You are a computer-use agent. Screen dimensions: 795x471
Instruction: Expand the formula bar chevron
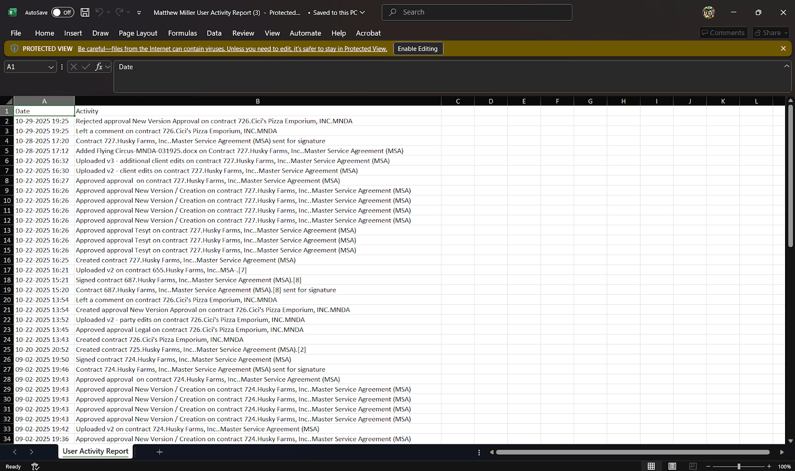(x=786, y=67)
